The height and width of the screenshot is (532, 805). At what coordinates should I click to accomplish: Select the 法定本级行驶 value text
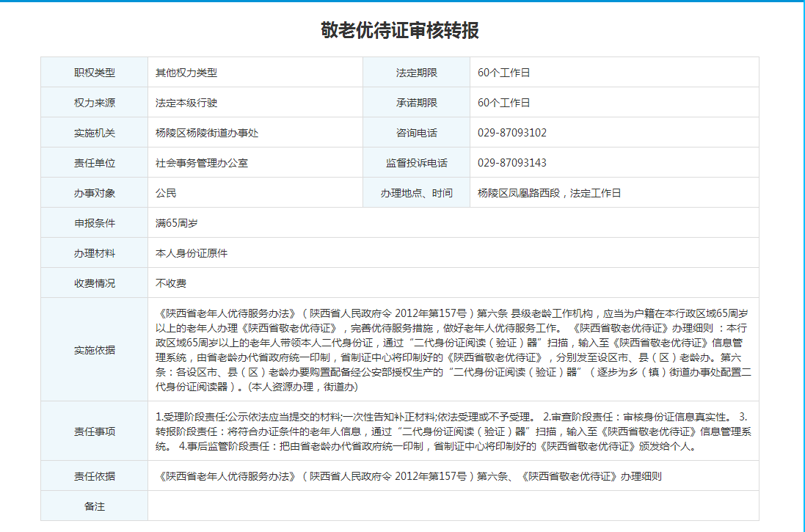[186, 103]
